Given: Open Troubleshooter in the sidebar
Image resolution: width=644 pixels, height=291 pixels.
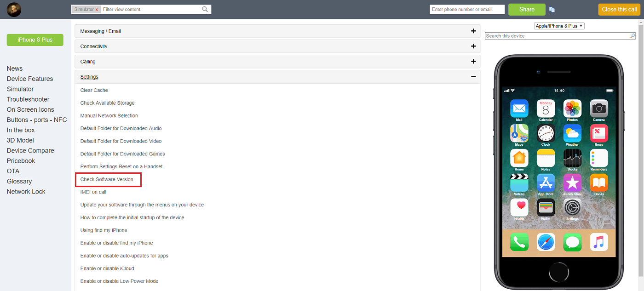Looking at the screenshot, I should (28, 99).
